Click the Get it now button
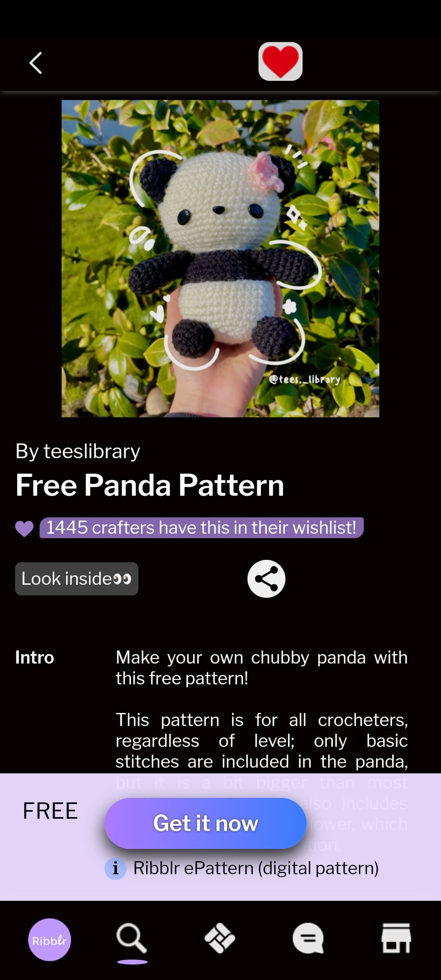Viewport: 441px width, 980px height. (x=205, y=823)
